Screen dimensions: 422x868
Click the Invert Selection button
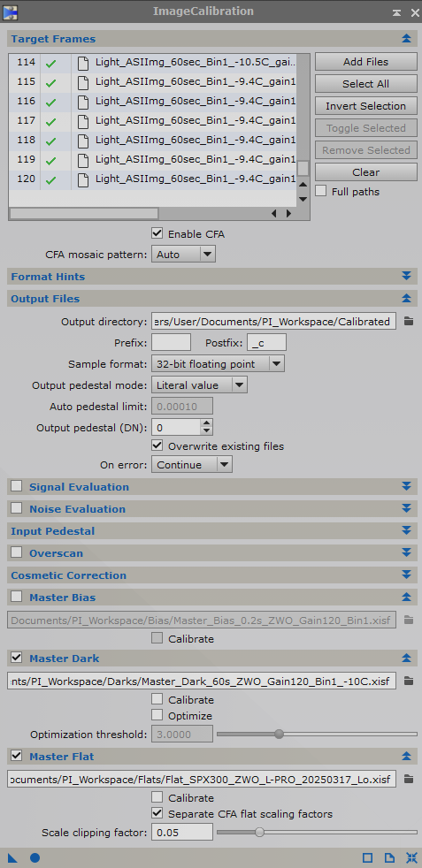point(366,106)
